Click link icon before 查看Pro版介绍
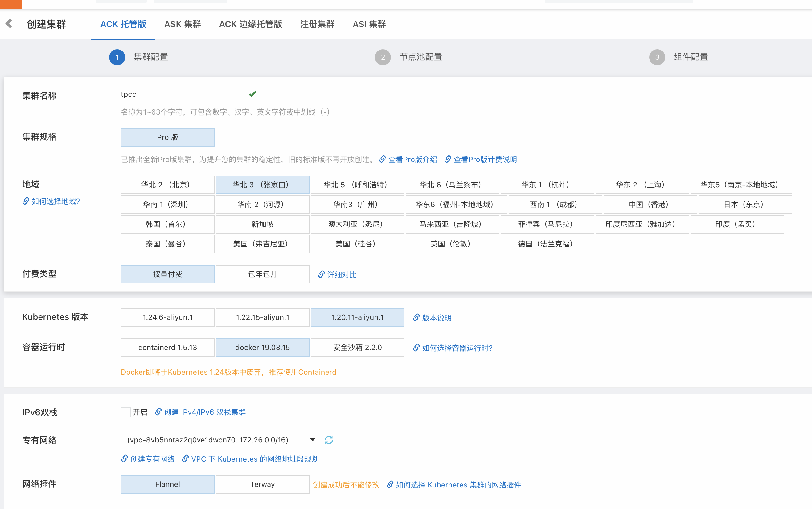Viewport: 812px width, 509px height. tap(382, 159)
